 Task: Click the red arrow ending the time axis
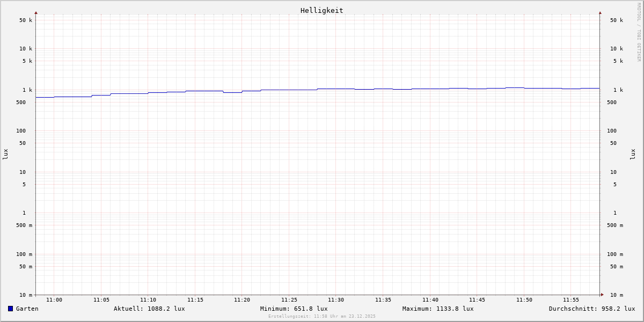tap(602, 295)
